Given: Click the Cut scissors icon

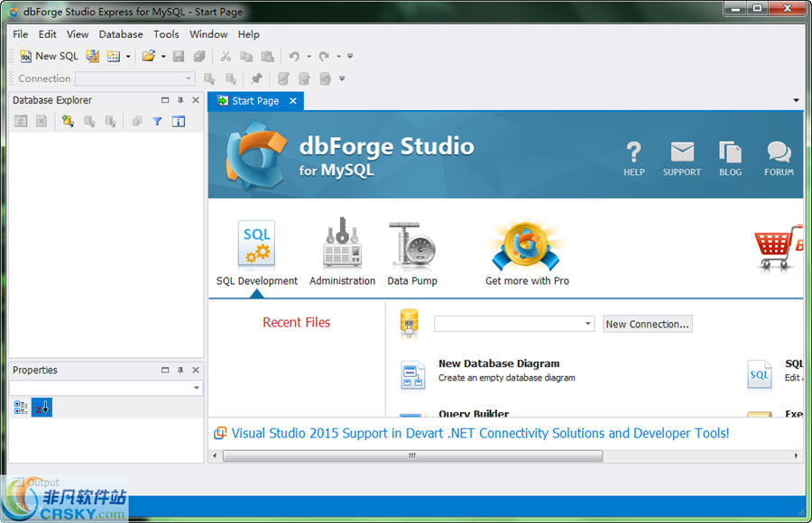Looking at the screenshot, I should coord(226,56).
